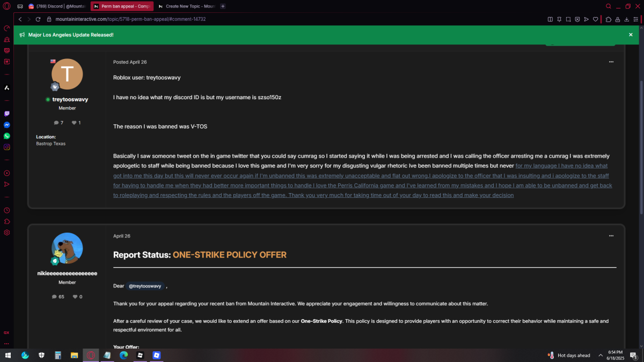Open Twitch from the Opera sidebar
This screenshot has height=362, width=644.
pos(7,114)
